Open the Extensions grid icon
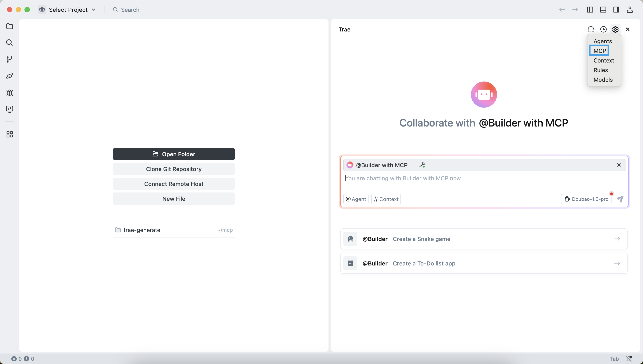The image size is (643, 364). point(9,135)
